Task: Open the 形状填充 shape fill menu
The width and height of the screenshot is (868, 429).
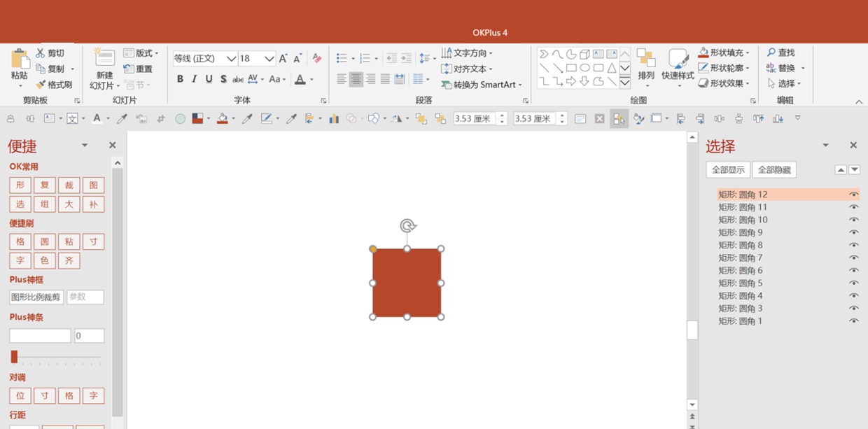Action: tap(724, 52)
